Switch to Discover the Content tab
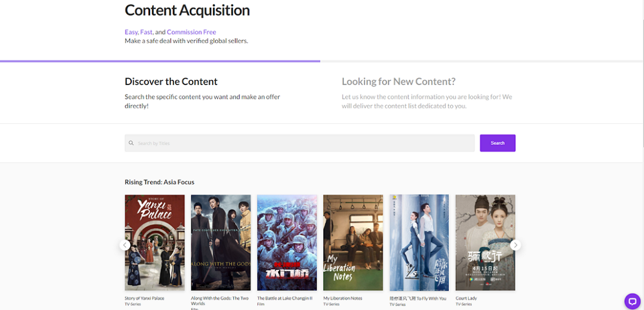644x310 pixels. (x=171, y=81)
